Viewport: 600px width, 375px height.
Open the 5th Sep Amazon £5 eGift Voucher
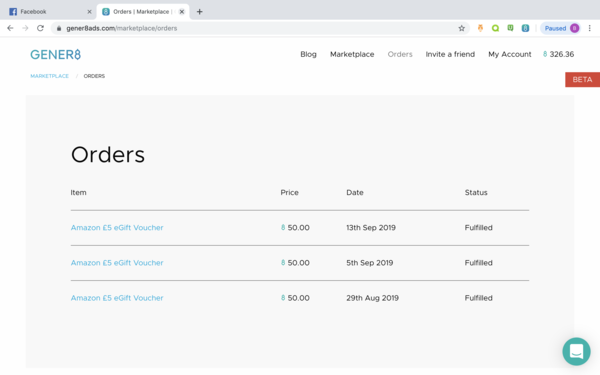point(117,263)
